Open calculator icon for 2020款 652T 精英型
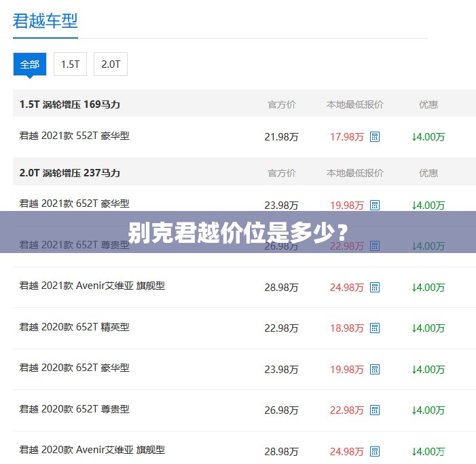This screenshot has width=476, height=464. point(375,328)
